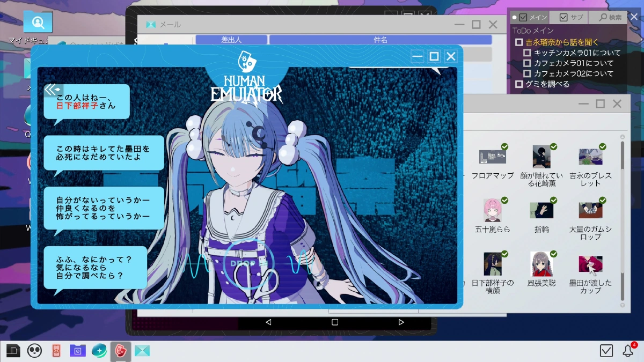Open the mail envelope icon in taskbar
The width and height of the screenshot is (644, 362).
pos(142,351)
